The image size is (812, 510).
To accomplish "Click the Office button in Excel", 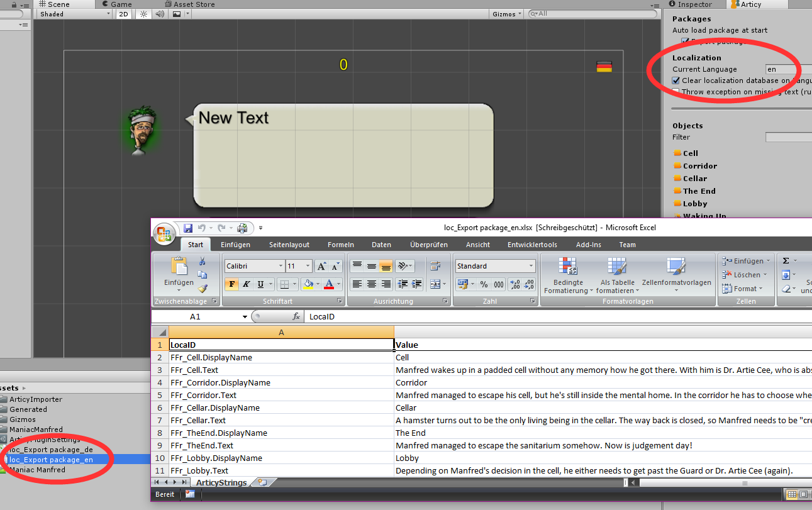I will tap(164, 234).
